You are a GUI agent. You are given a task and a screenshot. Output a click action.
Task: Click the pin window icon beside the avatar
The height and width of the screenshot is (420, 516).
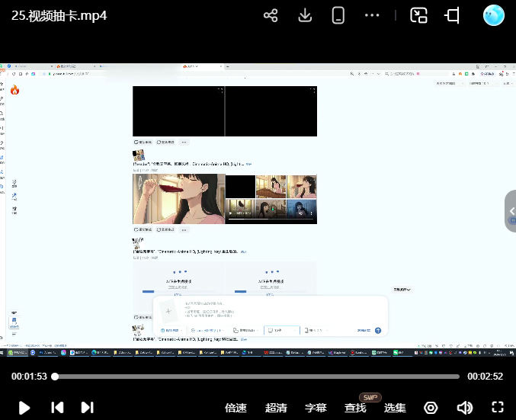pos(453,16)
